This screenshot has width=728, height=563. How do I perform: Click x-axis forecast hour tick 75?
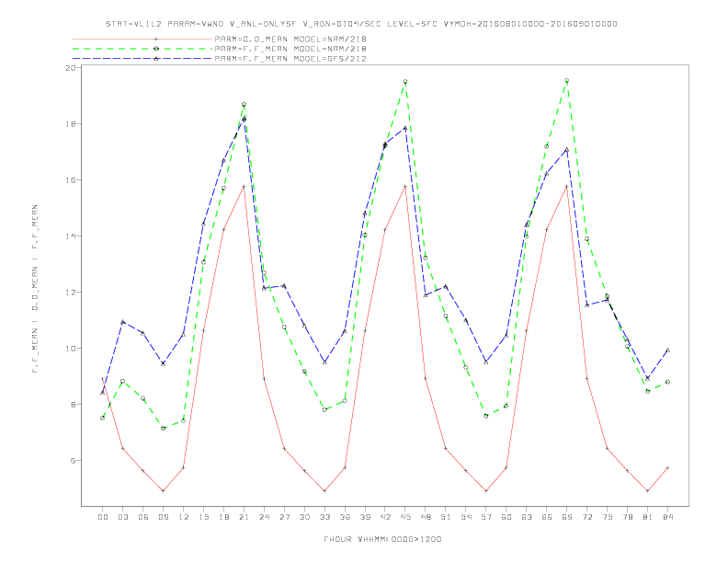(608, 517)
